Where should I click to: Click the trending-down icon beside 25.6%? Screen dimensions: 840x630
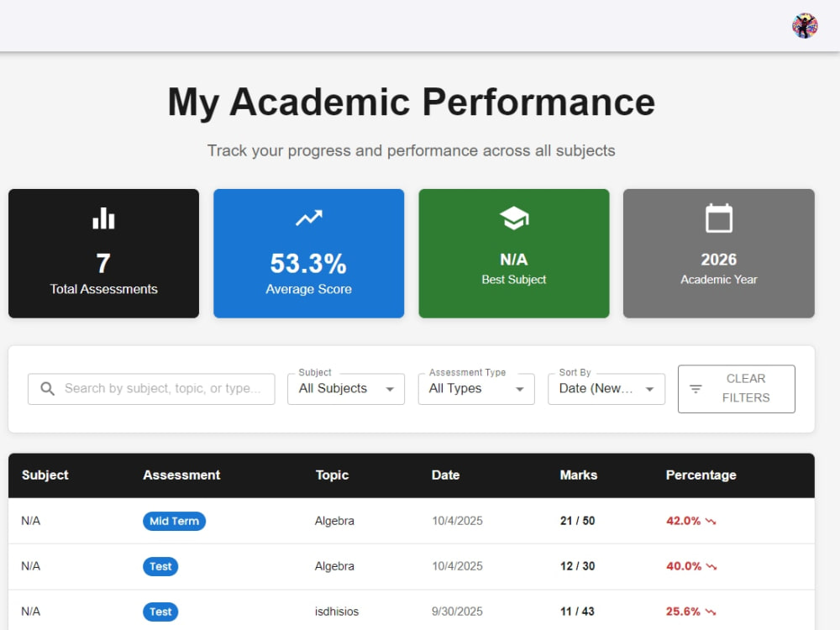click(711, 612)
